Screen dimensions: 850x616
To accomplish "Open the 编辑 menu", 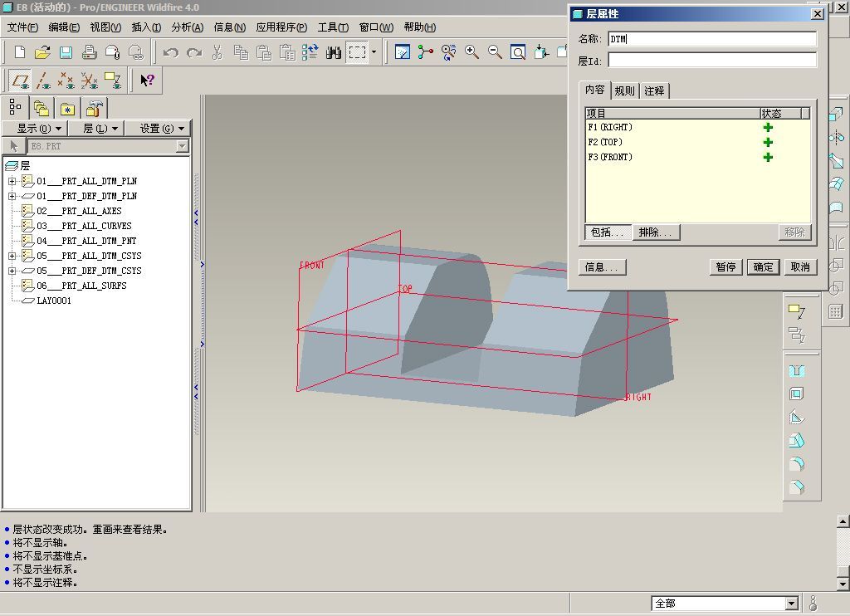I will [x=64, y=27].
